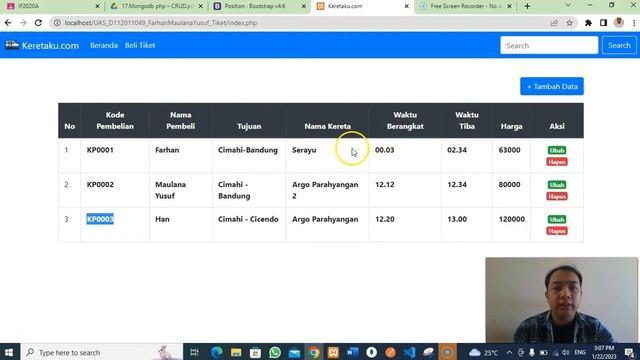Open the ENG language indicator
Image resolution: width=640 pixels, height=360 pixels.
(x=580, y=352)
